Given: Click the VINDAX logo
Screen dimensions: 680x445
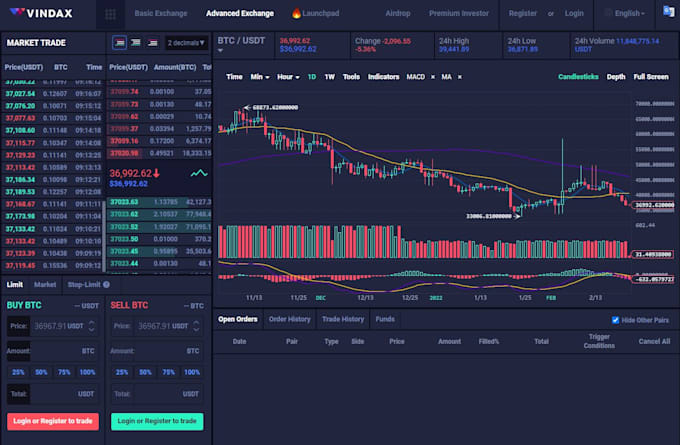Looking at the screenshot, I should click(41, 13).
